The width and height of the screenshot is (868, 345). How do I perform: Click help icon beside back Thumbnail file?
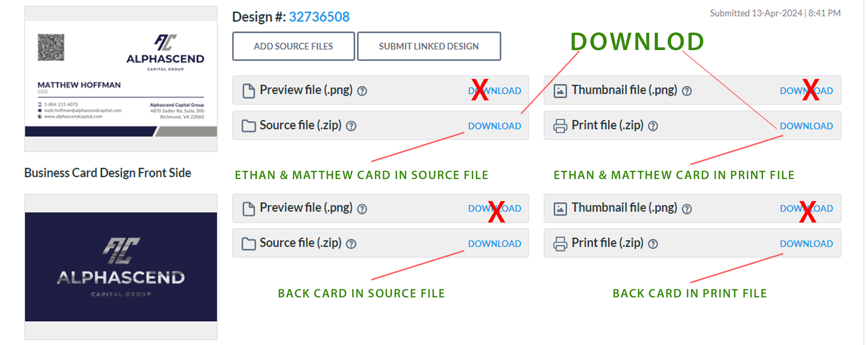[x=687, y=209]
